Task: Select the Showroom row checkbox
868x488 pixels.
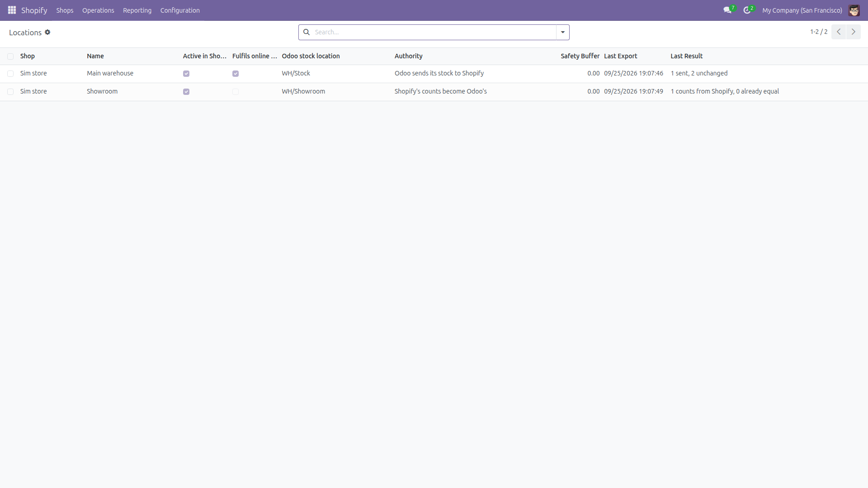Action: [x=10, y=92]
